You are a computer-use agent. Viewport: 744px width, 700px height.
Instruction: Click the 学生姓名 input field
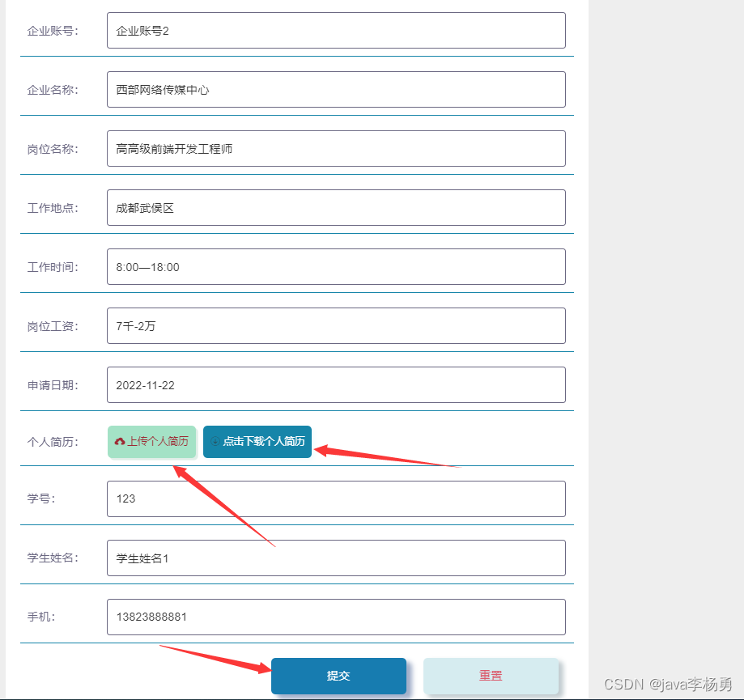tap(336, 558)
